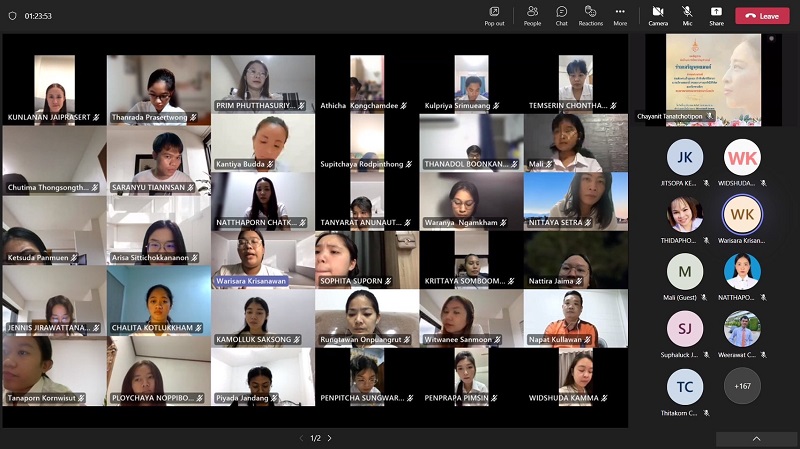The width and height of the screenshot is (800, 449).
Task: Unmute the Mic
Action: click(x=687, y=15)
